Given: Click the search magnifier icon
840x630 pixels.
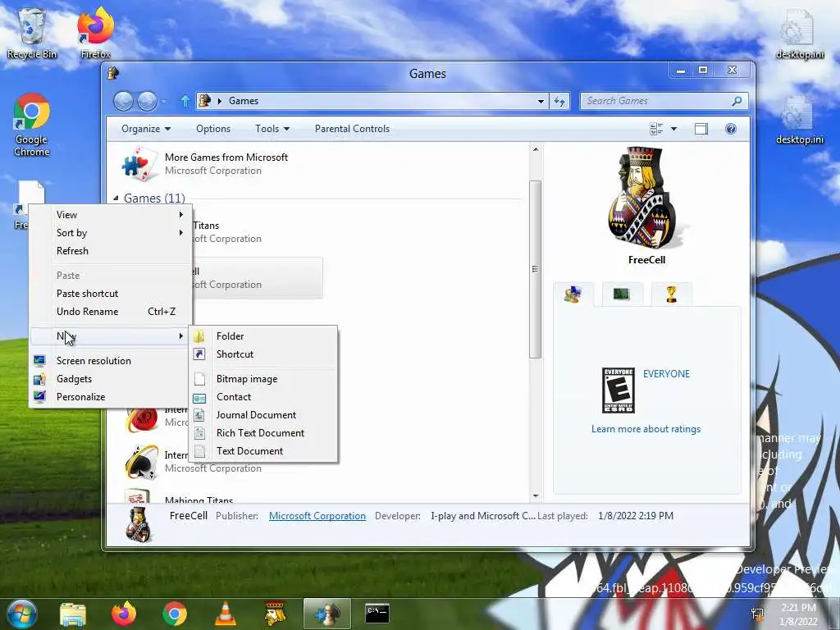Looking at the screenshot, I should point(737,101).
